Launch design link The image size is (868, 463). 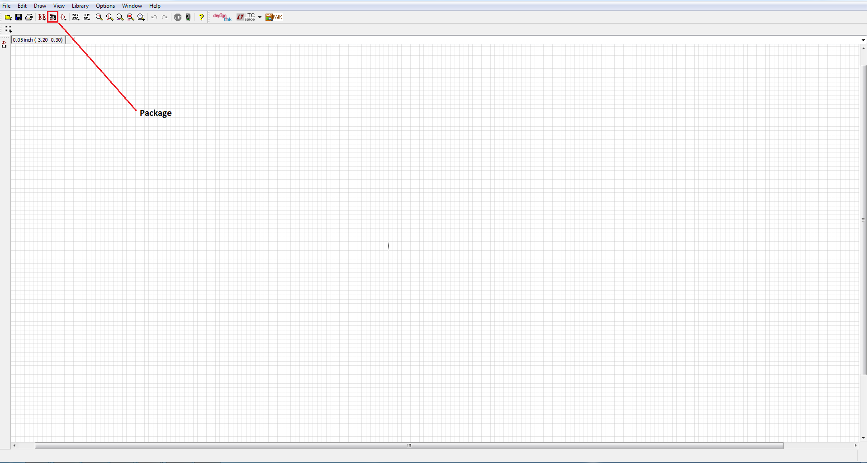[221, 17]
